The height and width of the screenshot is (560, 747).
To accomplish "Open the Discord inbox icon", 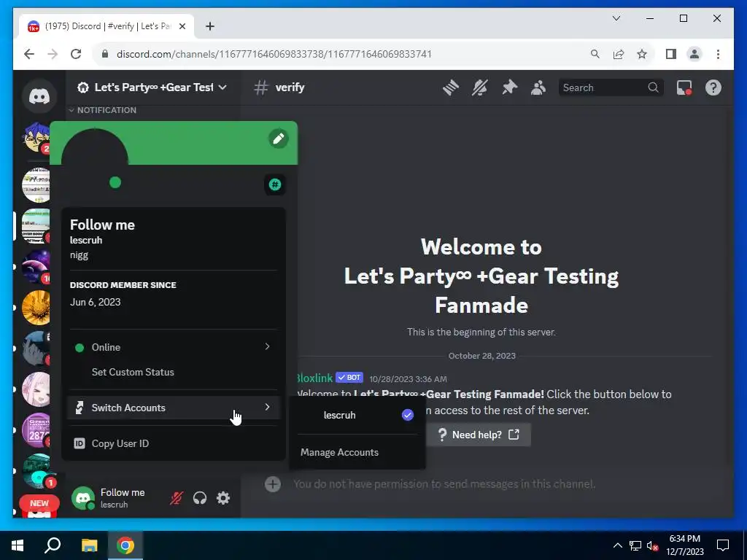I will tap(684, 87).
